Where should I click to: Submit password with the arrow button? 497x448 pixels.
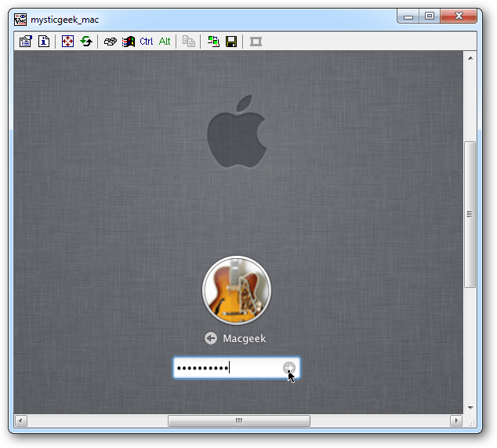point(288,368)
